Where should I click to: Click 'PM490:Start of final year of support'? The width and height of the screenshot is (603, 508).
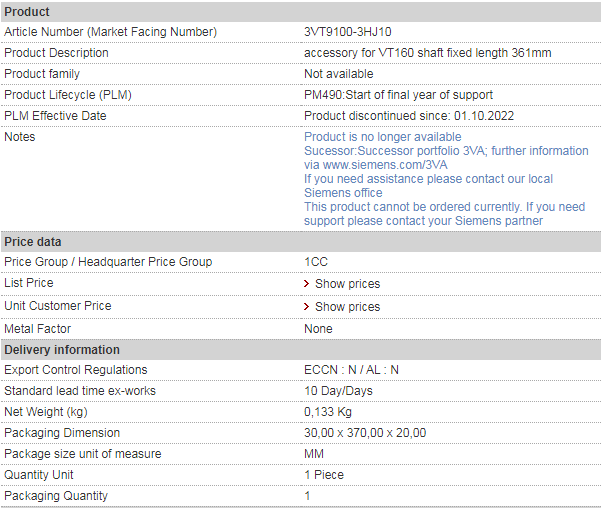point(398,95)
